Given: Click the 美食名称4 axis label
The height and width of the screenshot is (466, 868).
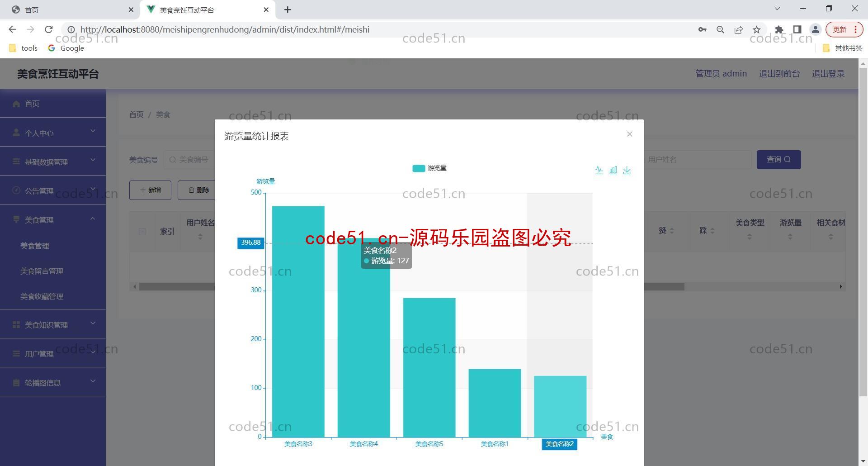Looking at the screenshot, I should pos(363,444).
